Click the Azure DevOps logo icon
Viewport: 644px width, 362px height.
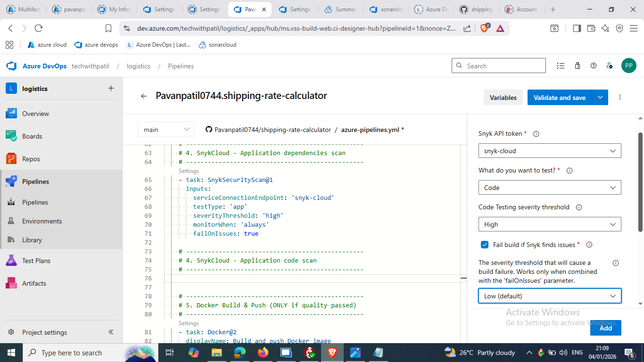pos(12,66)
